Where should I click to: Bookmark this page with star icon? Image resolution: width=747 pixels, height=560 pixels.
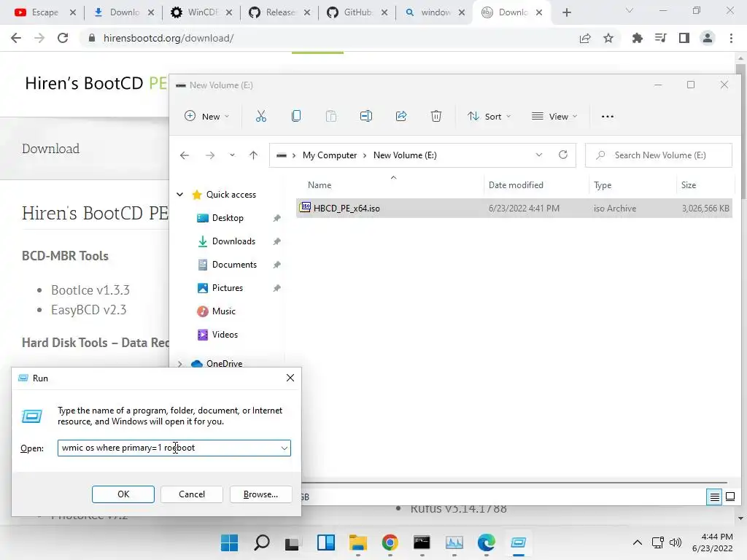[x=608, y=38]
